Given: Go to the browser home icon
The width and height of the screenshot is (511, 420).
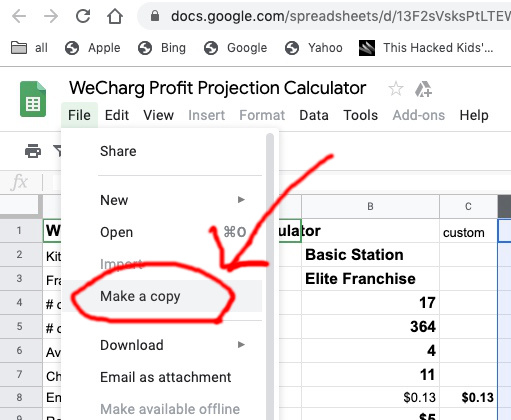Looking at the screenshot, I should tap(114, 16).
